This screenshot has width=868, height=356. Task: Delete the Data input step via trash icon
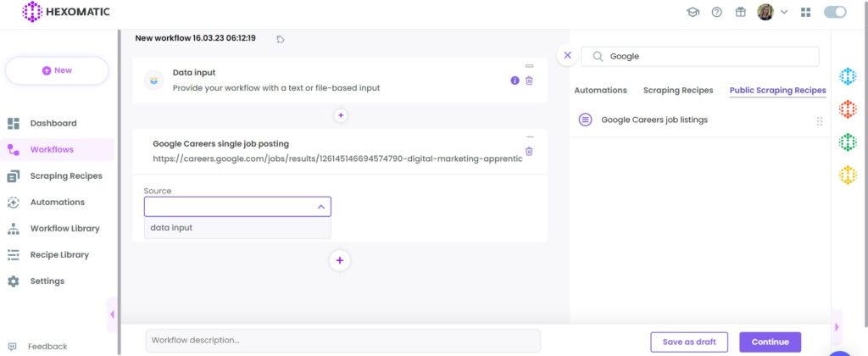point(529,81)
